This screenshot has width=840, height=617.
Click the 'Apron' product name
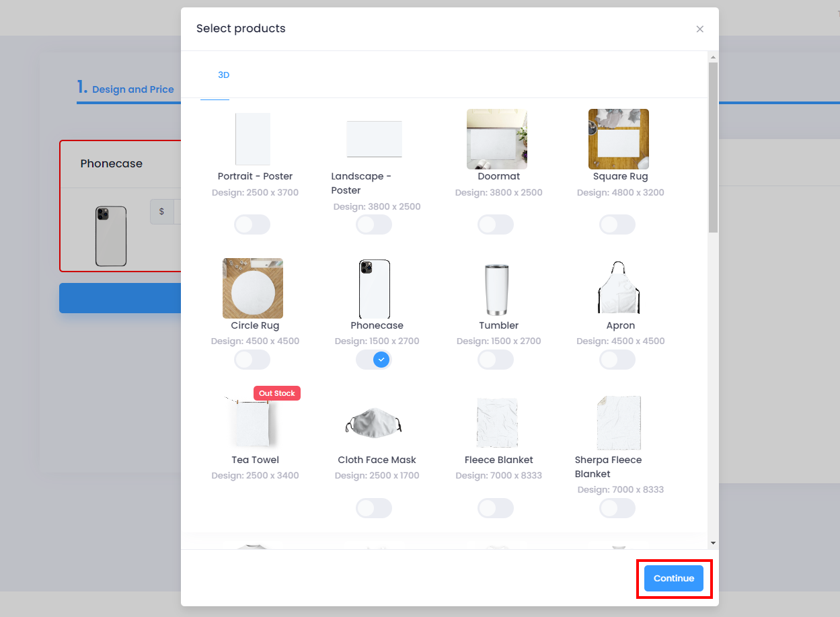point(620,325)
